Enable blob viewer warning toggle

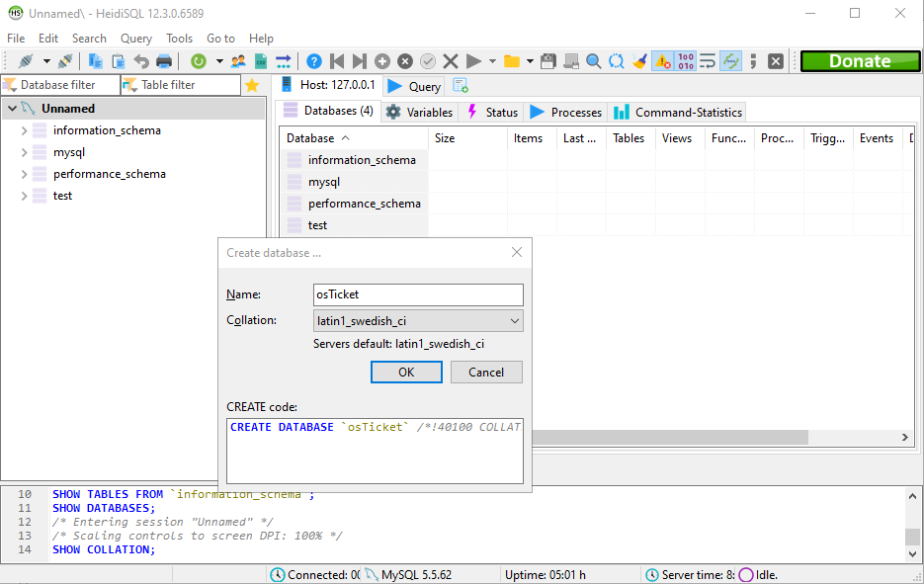[660, 60]
